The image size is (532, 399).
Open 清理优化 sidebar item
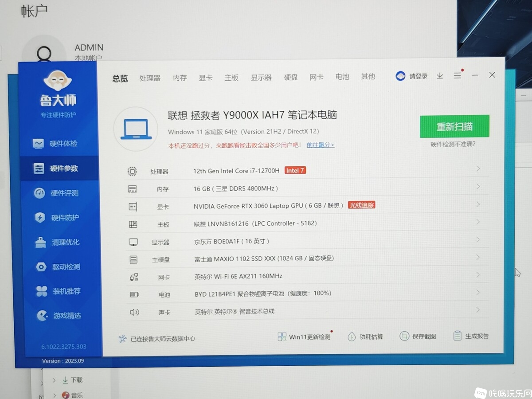click(57, 242)
